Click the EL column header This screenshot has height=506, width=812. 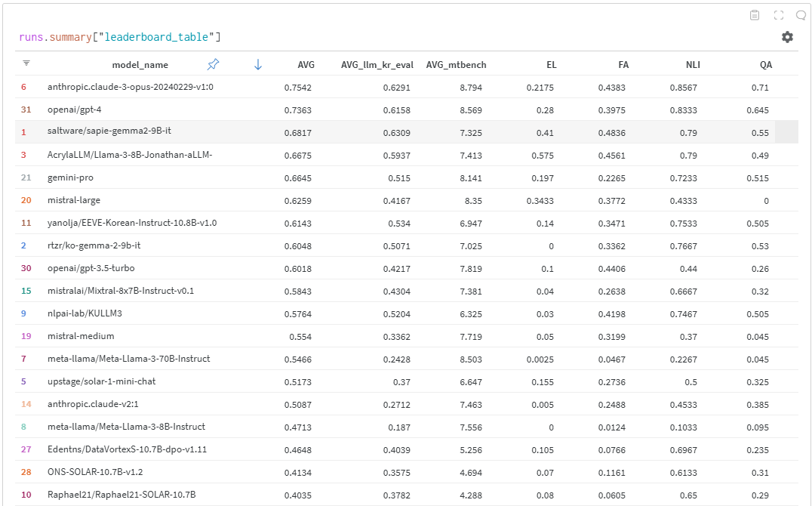click(x=552, y=64)
